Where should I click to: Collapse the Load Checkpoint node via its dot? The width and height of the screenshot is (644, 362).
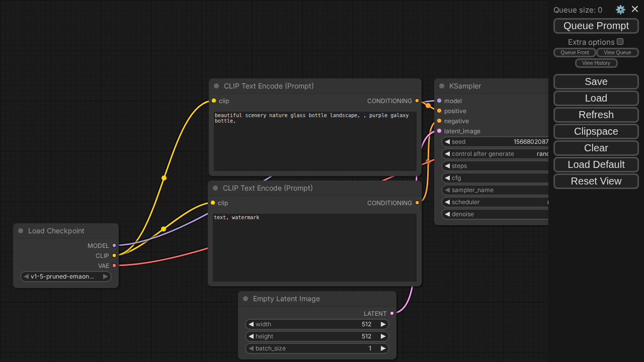click(x=21, y=231)
